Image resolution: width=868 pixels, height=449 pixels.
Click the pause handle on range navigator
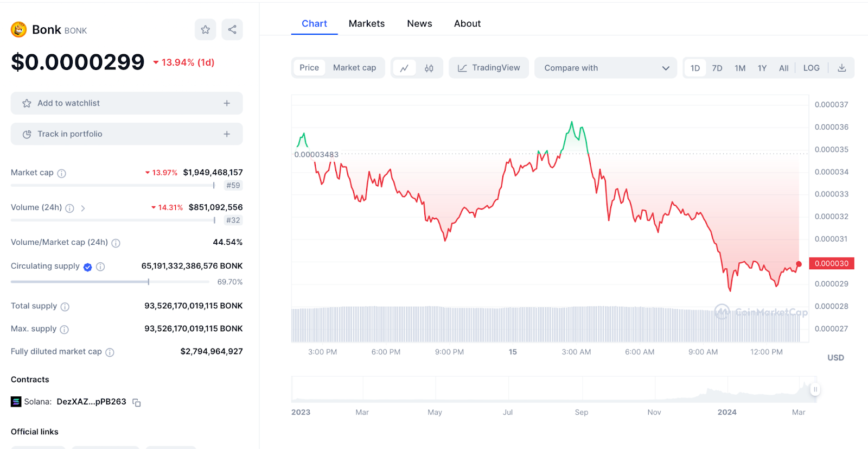coord(815,389)
